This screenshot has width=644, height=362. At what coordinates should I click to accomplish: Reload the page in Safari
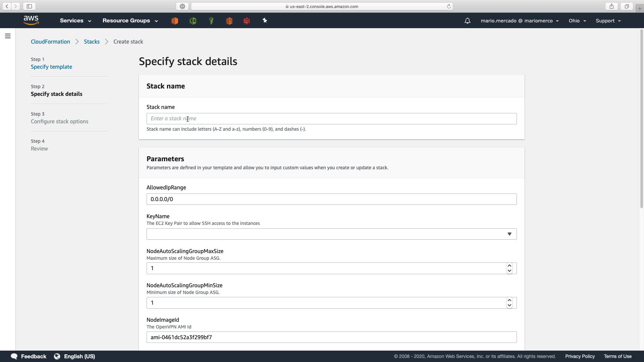(x=449, y=6)
